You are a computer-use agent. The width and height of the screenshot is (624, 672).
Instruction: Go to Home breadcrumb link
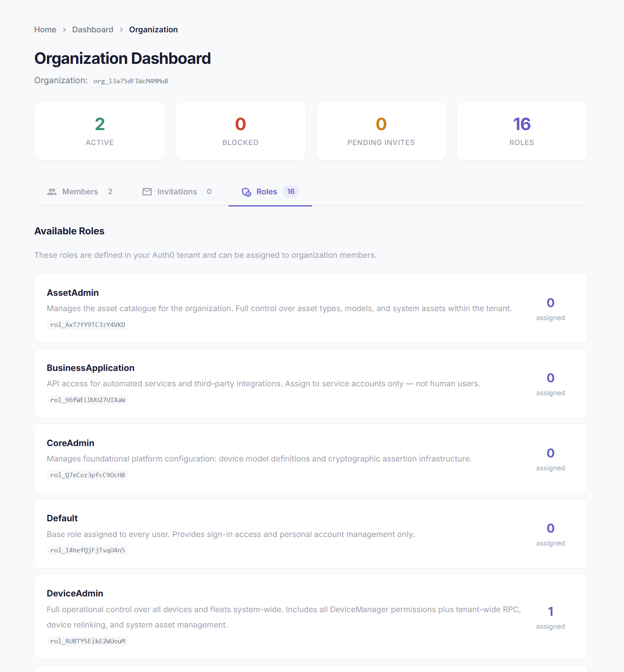[x=45, y=29]
